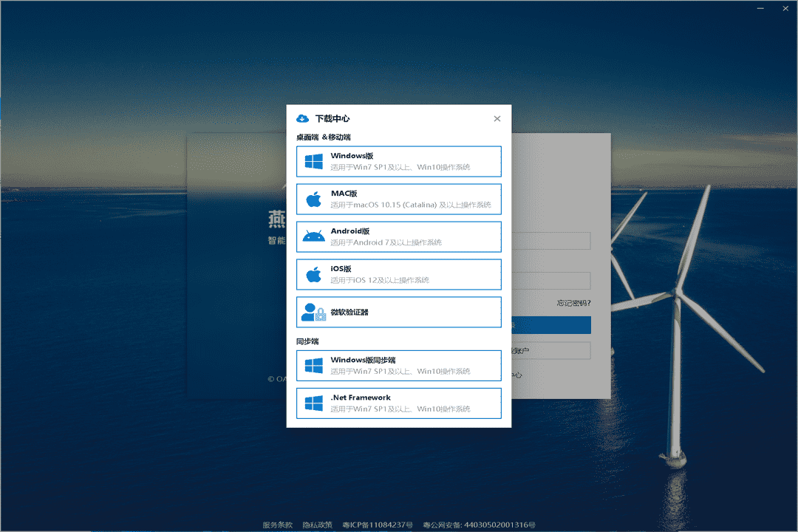Screen dimensions: 798x532
Task: Click the upper login input field
Action: [551, 241]
